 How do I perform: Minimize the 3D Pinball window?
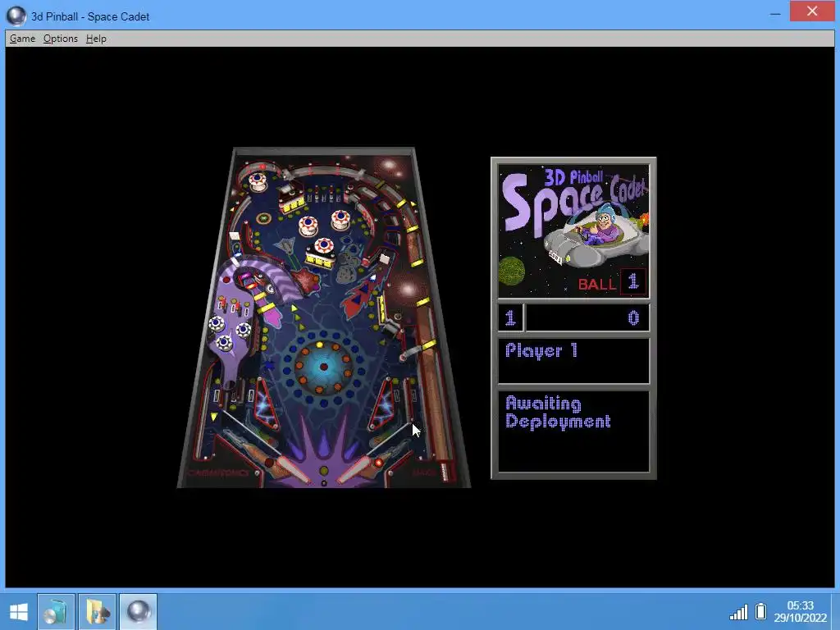point(775,13)
